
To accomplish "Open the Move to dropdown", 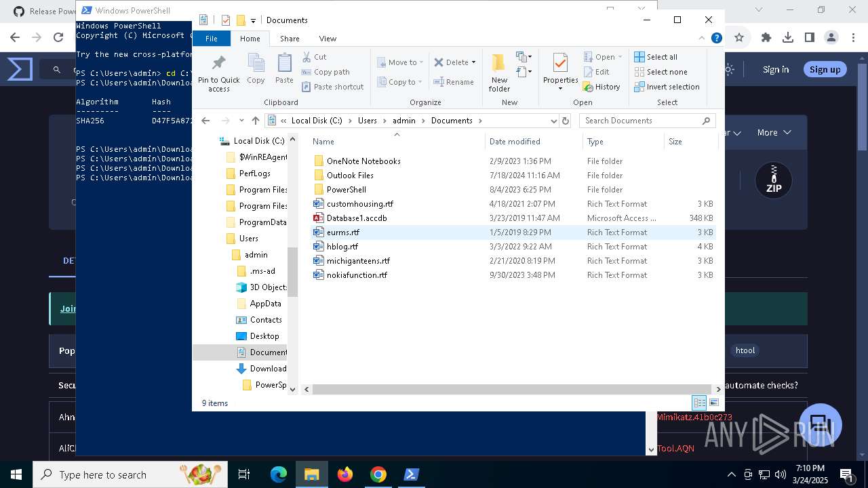I will (400, 62).
